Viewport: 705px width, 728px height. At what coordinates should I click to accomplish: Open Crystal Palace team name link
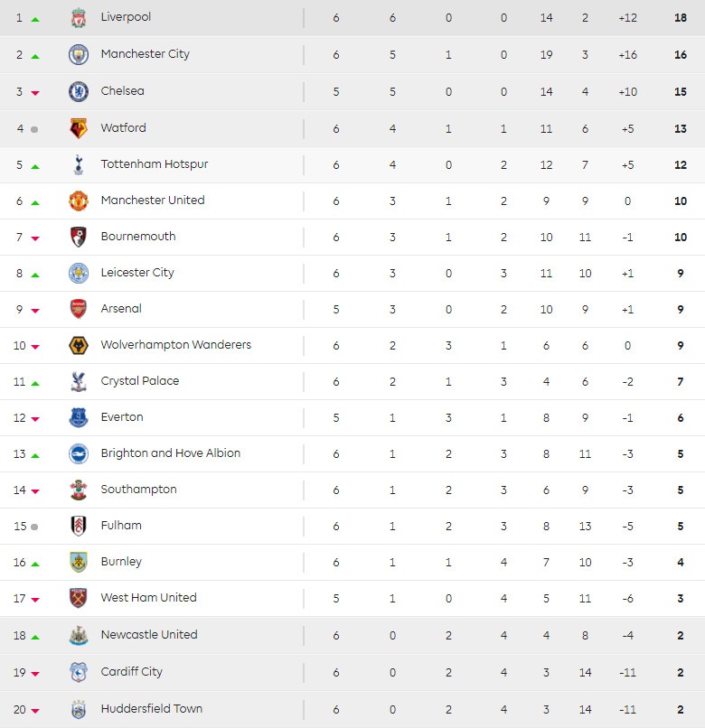140,381
